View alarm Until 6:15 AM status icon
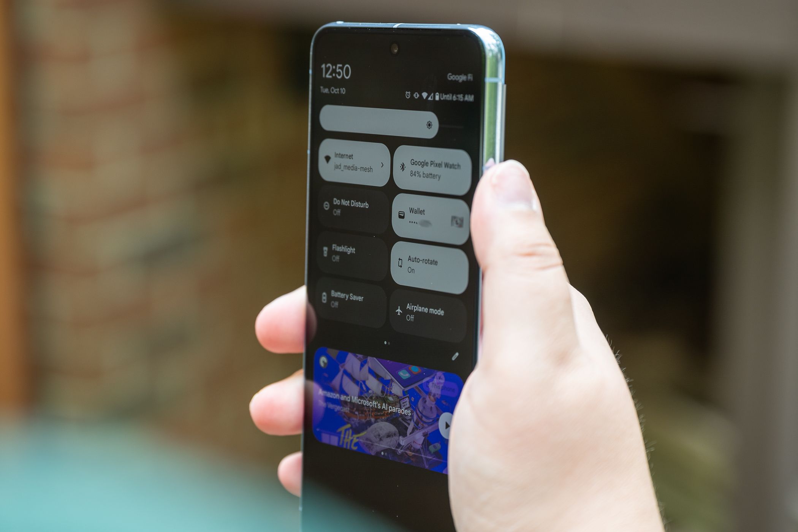The height and width of the screenshot is (532, 798). coord(408,93)
